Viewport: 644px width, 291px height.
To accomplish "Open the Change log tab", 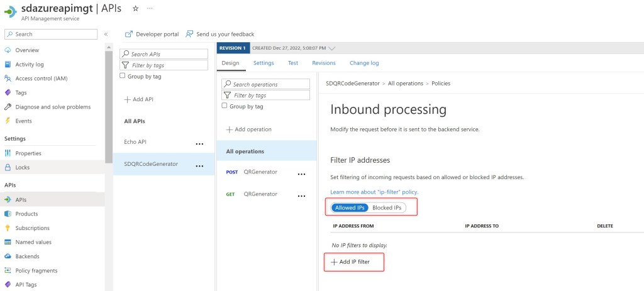I will tap(364, 63).
